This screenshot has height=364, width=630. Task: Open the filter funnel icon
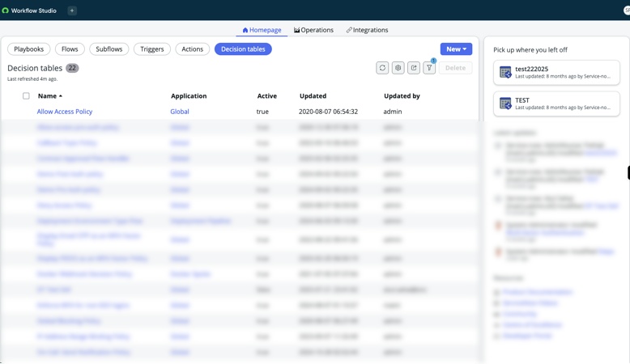coord(429,68)
